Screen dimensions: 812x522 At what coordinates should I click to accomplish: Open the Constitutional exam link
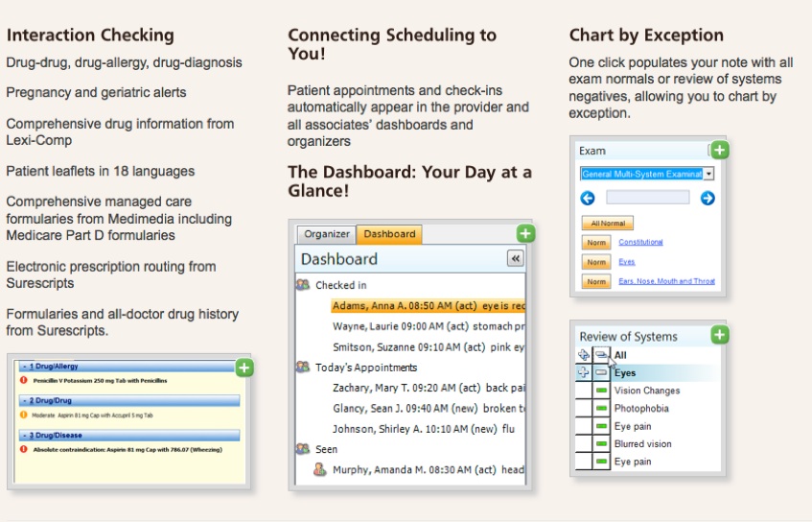click(640, 242)
